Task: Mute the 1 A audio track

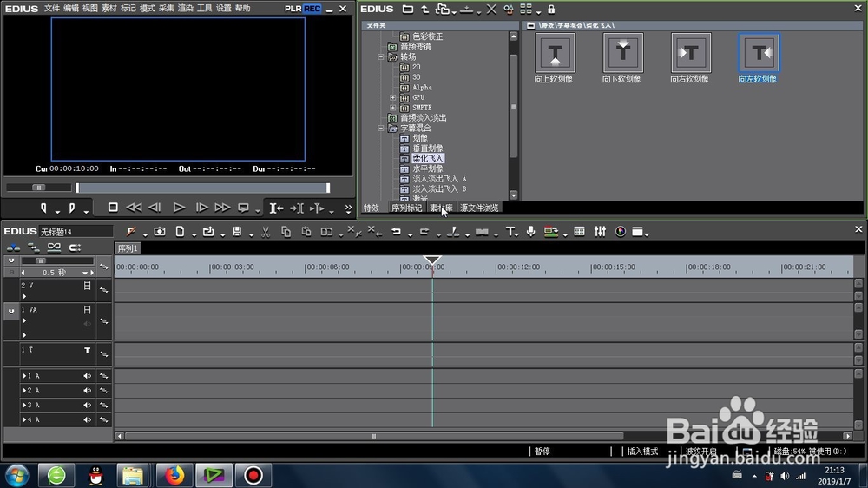Action: pyautogui.click(x=87, y=376)
